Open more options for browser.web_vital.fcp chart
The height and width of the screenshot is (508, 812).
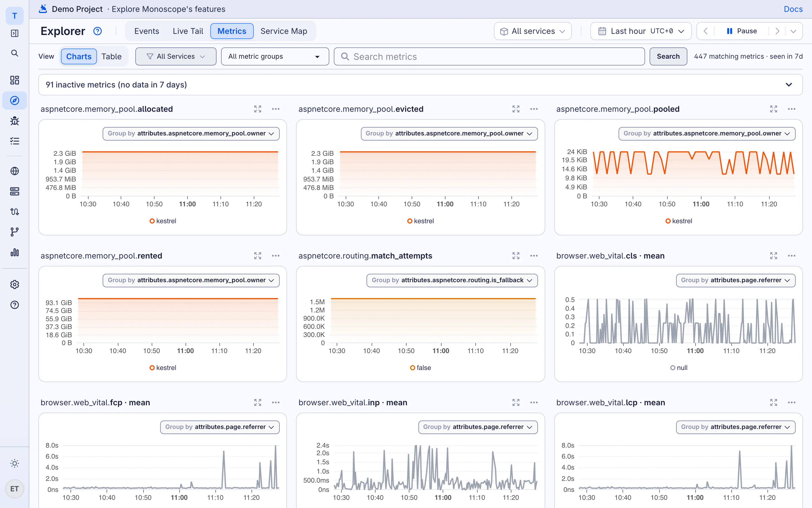[x=275, y=402]
